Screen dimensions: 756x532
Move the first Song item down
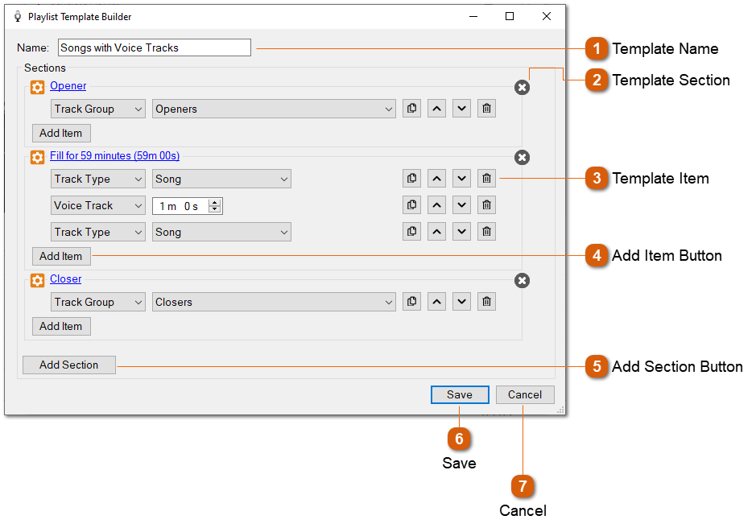pyautogui.click(x=461, y=178)
